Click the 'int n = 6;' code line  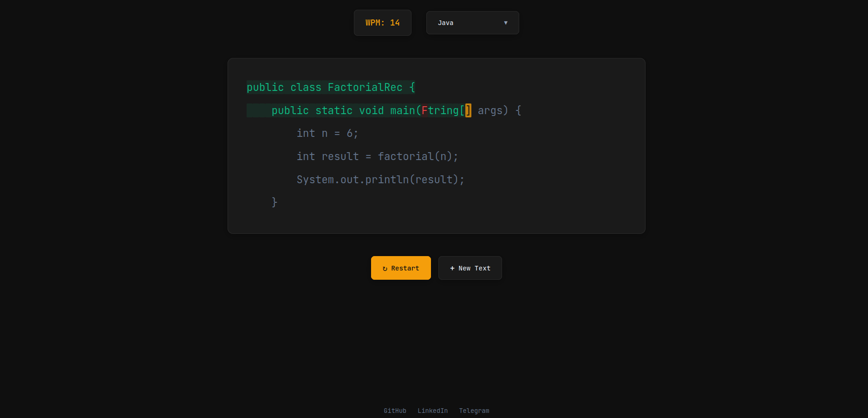327,134
